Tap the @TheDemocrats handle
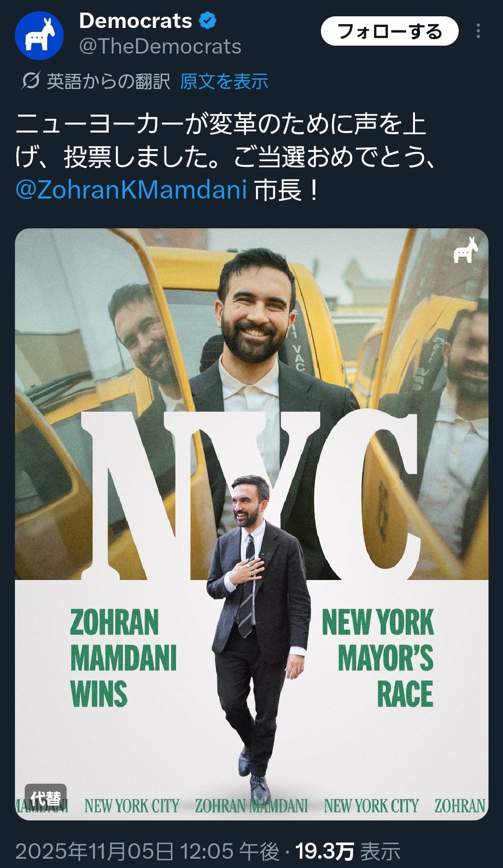The height and width of the screenshot is (868, 503). click(x=160, y=47)
